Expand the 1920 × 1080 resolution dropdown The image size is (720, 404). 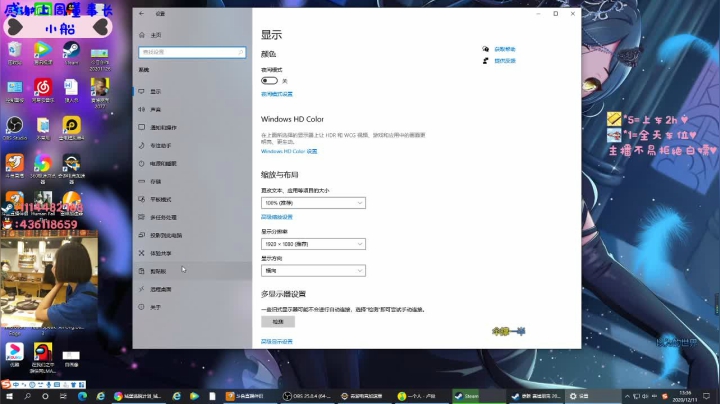313,244
